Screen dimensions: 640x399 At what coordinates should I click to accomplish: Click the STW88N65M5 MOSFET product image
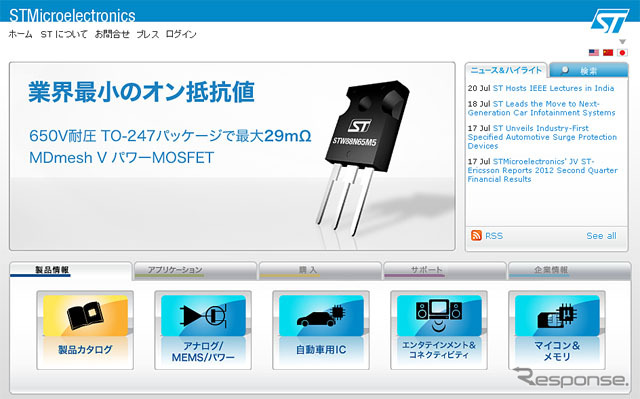click(x=362, y=159)
